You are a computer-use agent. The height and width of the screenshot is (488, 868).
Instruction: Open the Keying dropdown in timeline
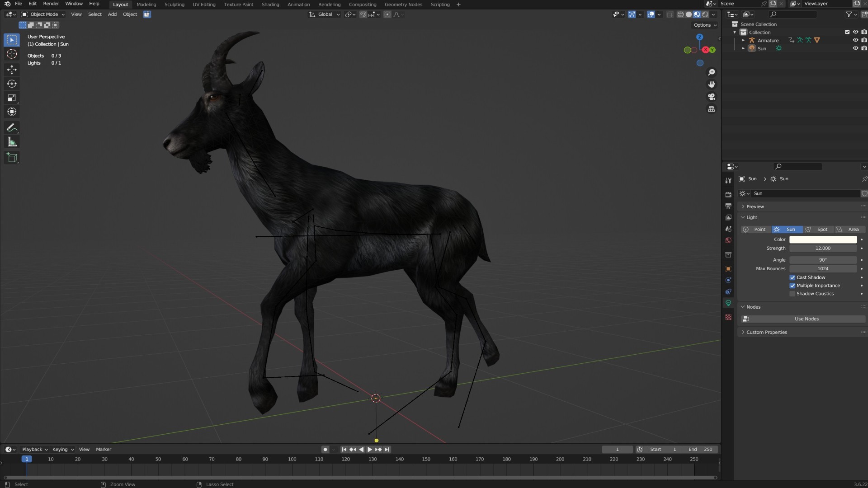click(63, 450)
